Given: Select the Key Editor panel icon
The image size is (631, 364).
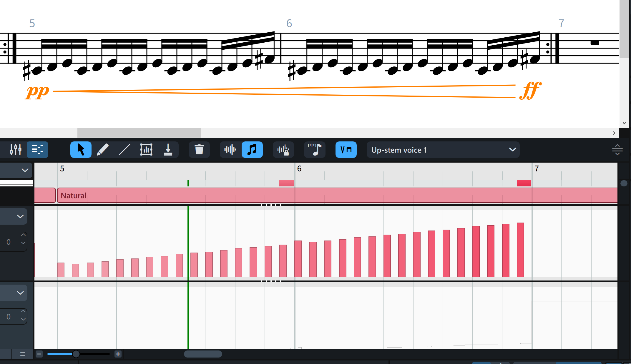Looking at the screenshot, I should pyautogui.click(x=37, y=150).
